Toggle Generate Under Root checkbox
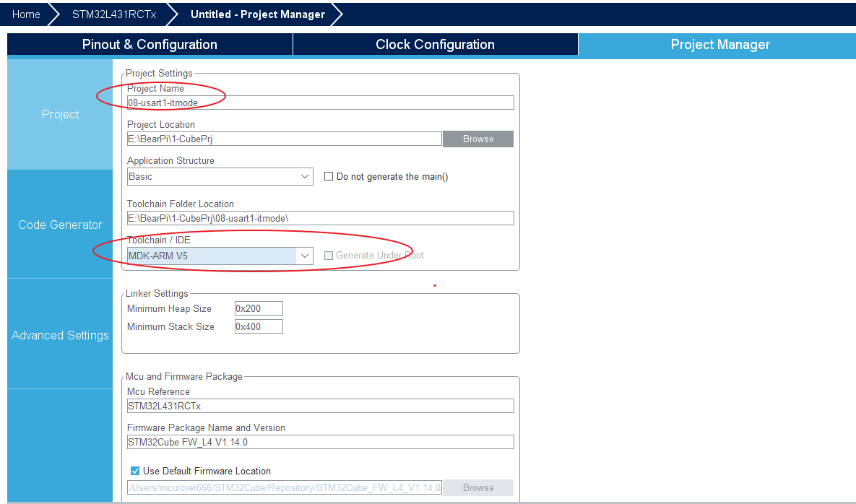Screen dimensions: 856x504 click(329, 256)
